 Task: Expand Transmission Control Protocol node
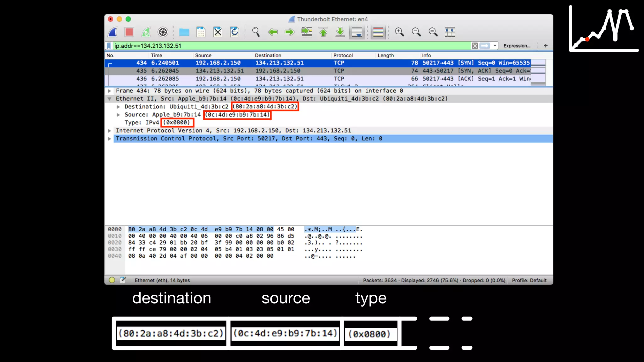(x=109, y=139)
